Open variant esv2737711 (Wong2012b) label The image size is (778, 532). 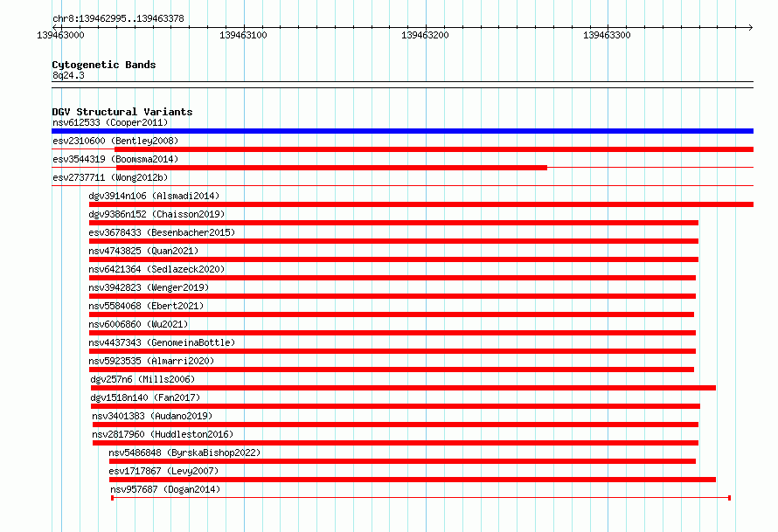click(110, 177)
